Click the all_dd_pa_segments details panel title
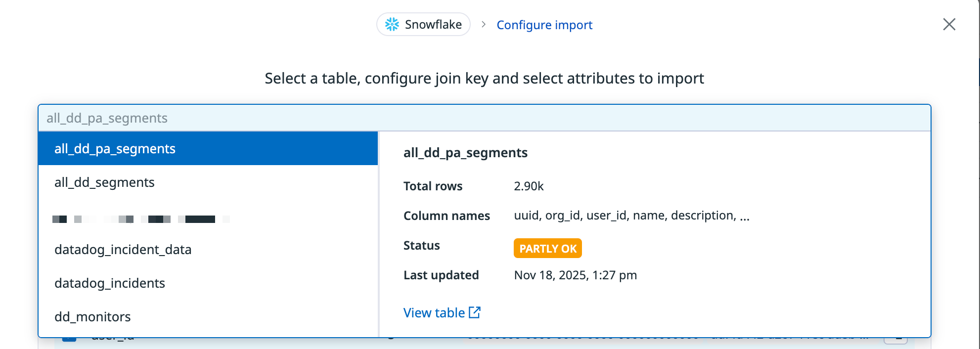 (x=465, y=153)
